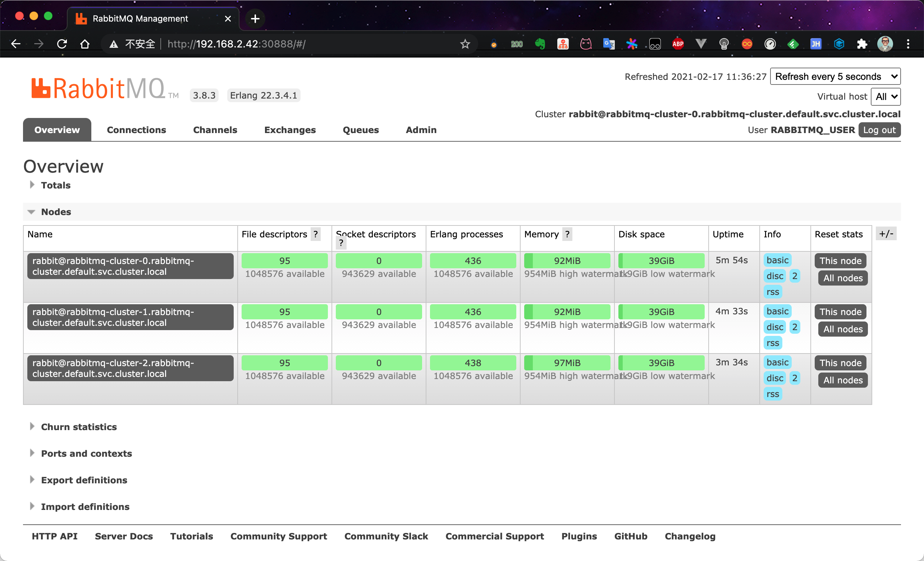Open the Google Translate extension icon

(609, 44)
